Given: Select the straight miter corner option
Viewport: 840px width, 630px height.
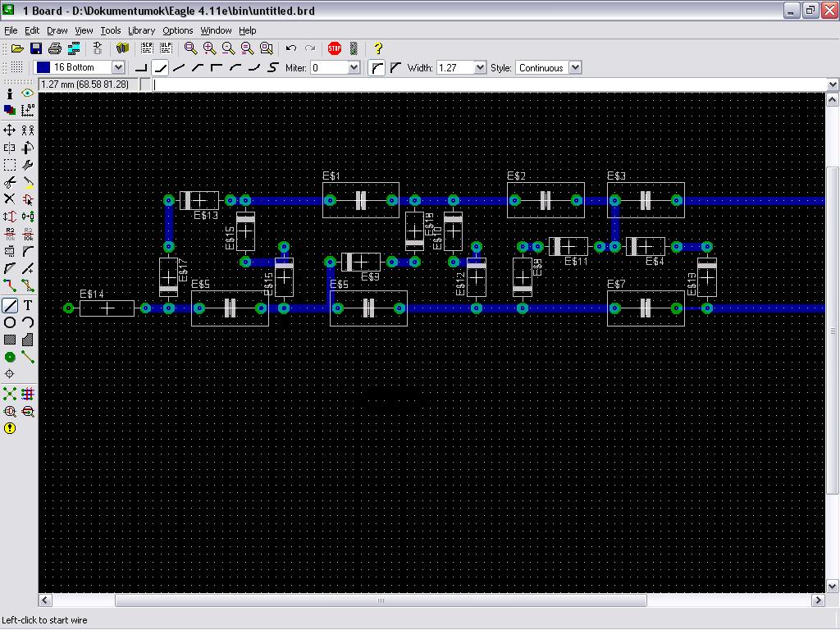Looking at the screenshot, I should pyautogui.click(x=396, y=67).
